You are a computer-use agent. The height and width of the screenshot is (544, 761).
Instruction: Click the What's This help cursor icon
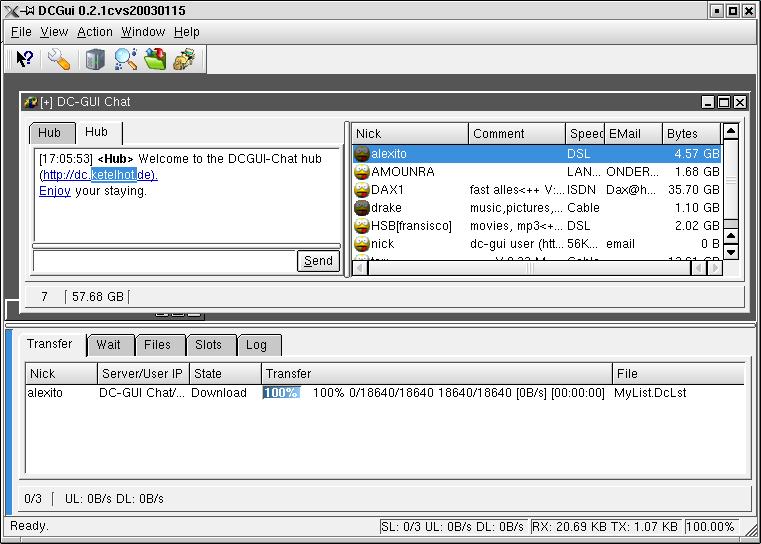point(25,60)
